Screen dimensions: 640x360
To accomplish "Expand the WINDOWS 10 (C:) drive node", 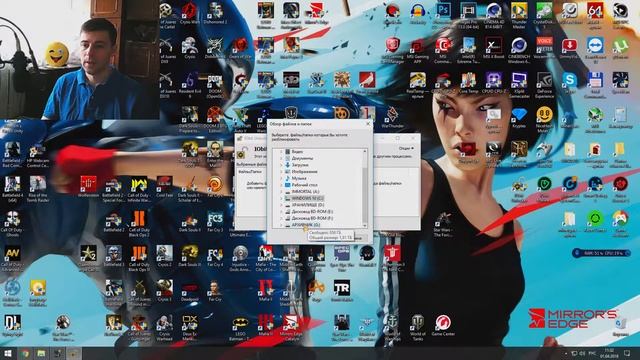I will [281, 198].
